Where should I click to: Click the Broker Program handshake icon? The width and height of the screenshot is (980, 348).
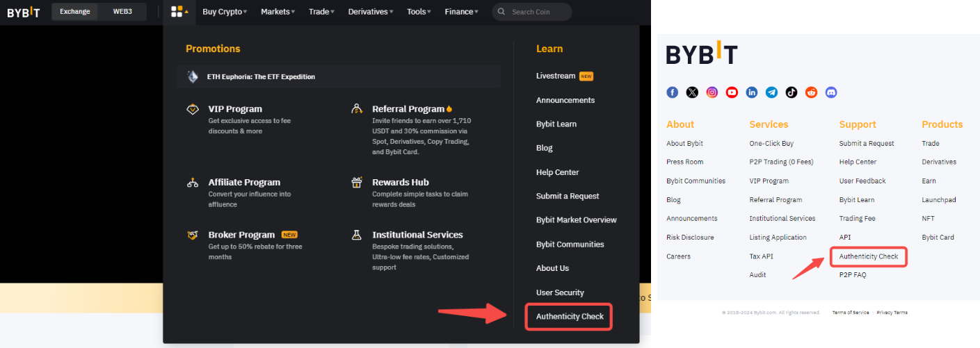193,235
